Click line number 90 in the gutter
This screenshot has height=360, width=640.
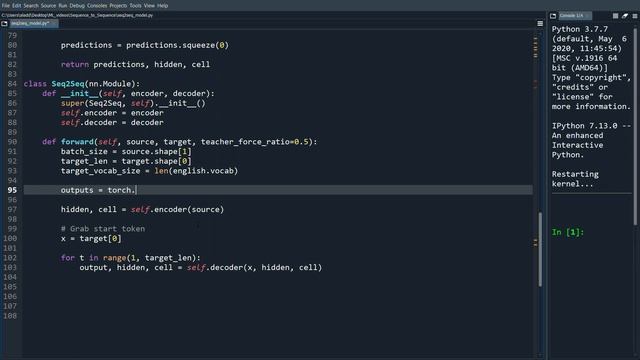pos(12,142)
